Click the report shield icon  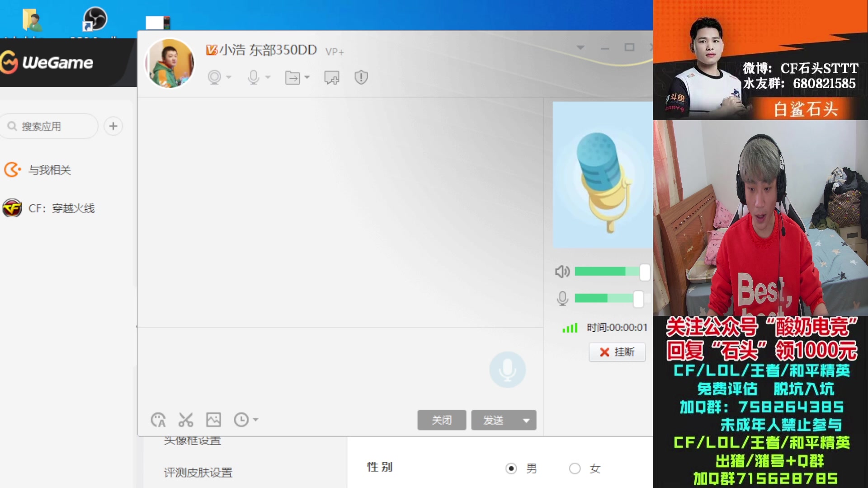[361, 77]
